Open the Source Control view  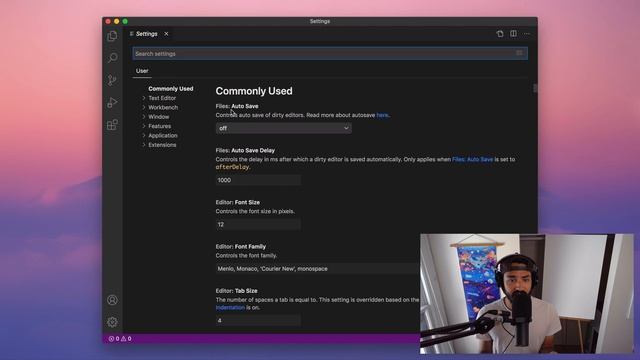tap(112, 80)
